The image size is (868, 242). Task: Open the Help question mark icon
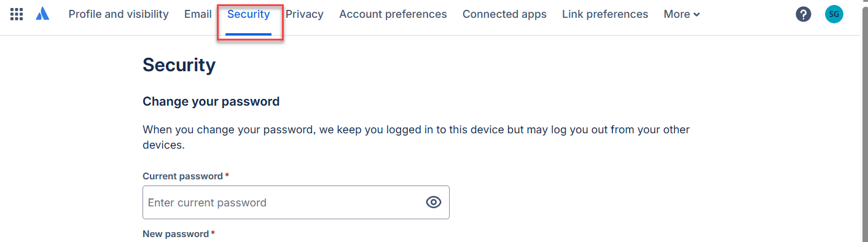[803, 14]
